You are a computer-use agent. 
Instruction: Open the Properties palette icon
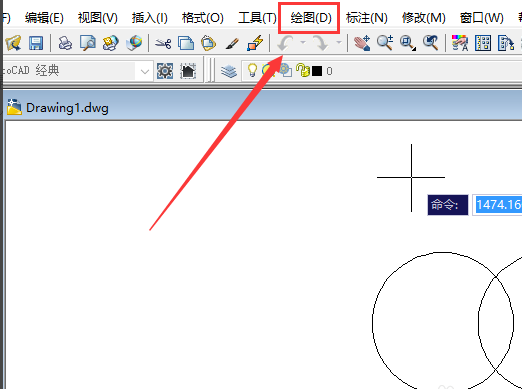coord(460,43)
